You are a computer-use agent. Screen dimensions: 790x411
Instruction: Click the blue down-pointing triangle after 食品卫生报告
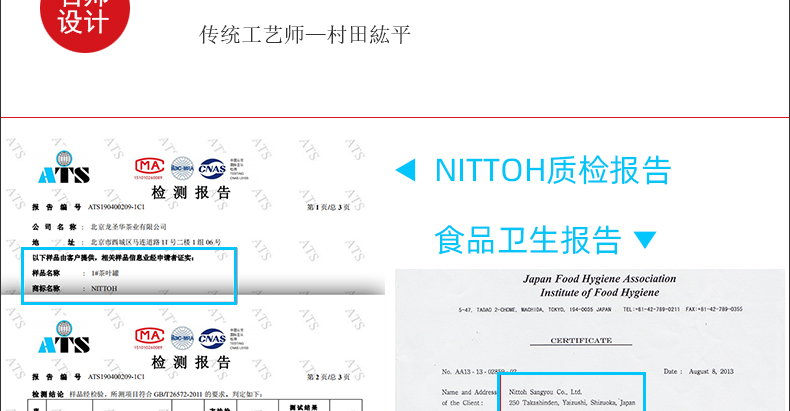point(645,240)
